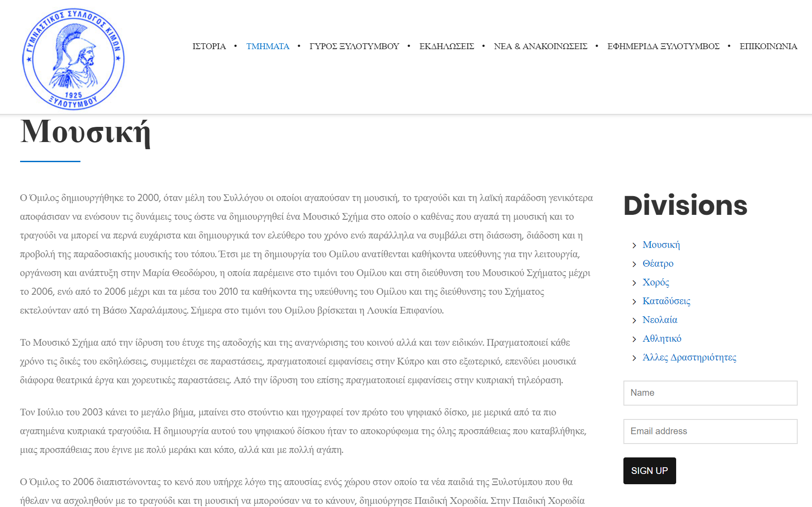The height and width of the screenshot is (507, 812).
Task: Click the chevron beside Μουσική
Action: click(x=634, y=245)
